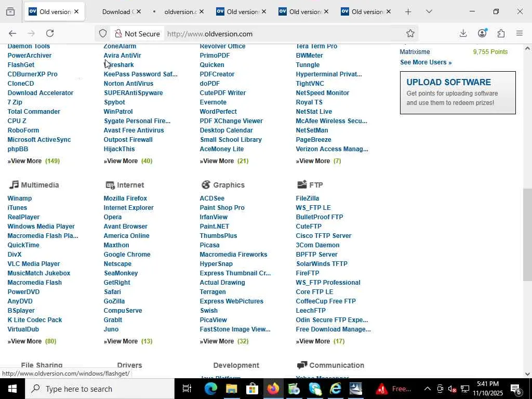The height and width of the screenshot is (399, 532).
Task: Open the Mozilla Firefox link
Action: tap(125, 198)
